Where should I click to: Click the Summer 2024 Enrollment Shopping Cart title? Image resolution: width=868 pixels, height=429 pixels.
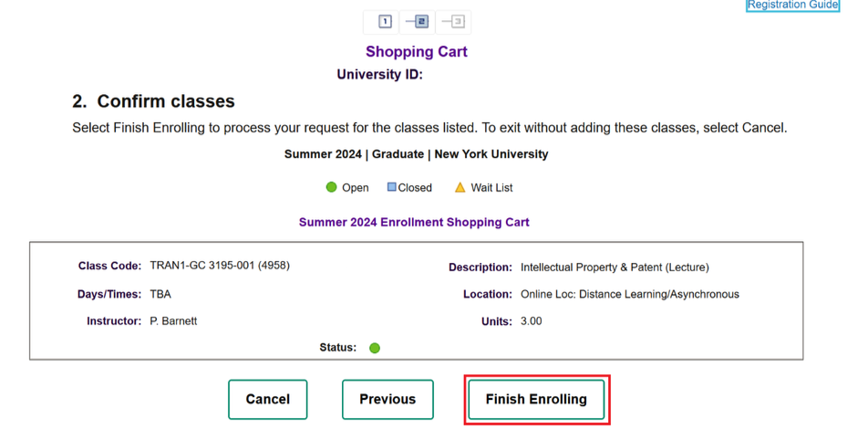414,223
